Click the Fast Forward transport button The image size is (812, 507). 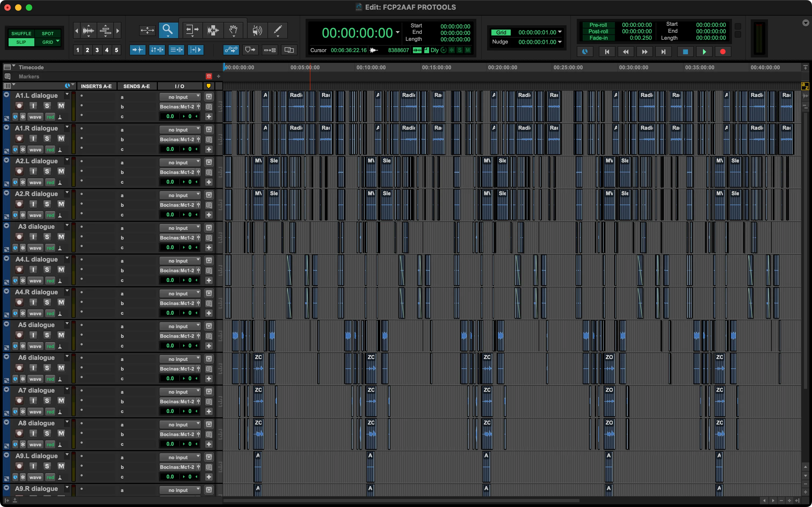(x=644, y=52)
